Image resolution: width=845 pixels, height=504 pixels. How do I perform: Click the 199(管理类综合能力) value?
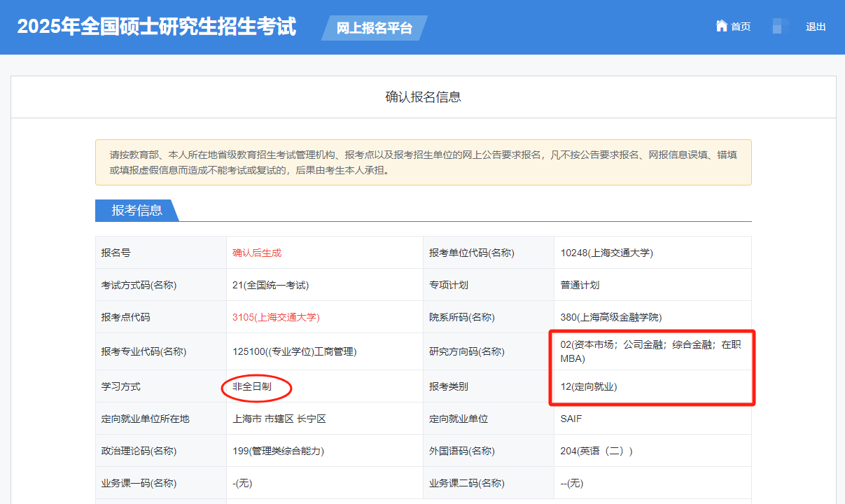click(278, 451)
